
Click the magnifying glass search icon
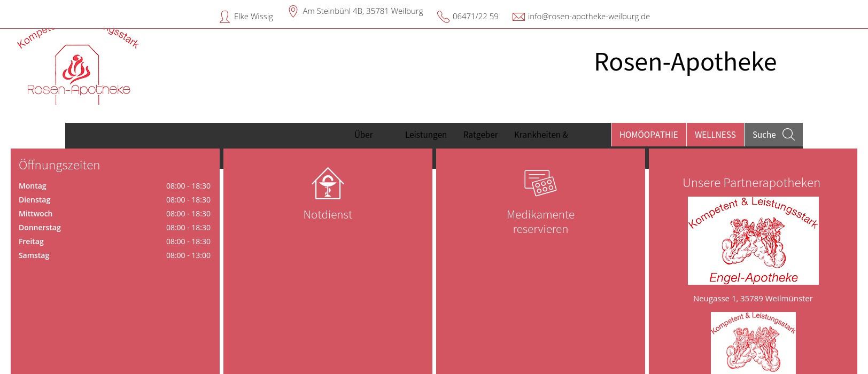(788, 135)
